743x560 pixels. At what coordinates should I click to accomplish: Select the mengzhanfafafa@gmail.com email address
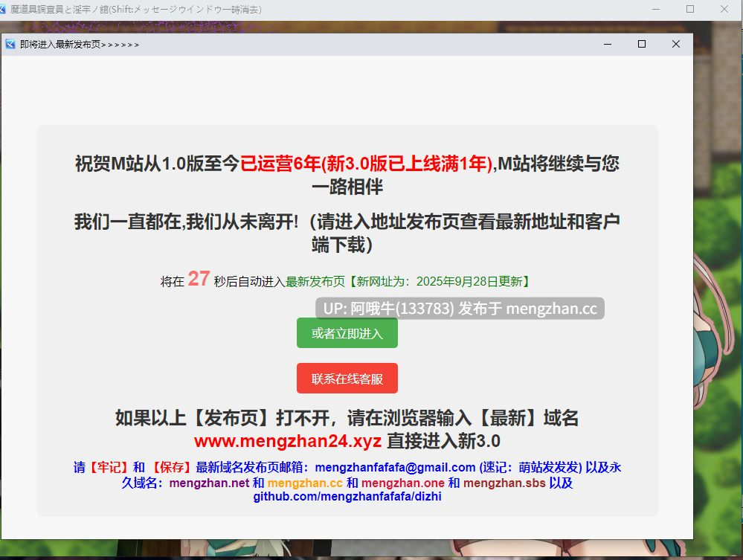click(x=395, y=467)
